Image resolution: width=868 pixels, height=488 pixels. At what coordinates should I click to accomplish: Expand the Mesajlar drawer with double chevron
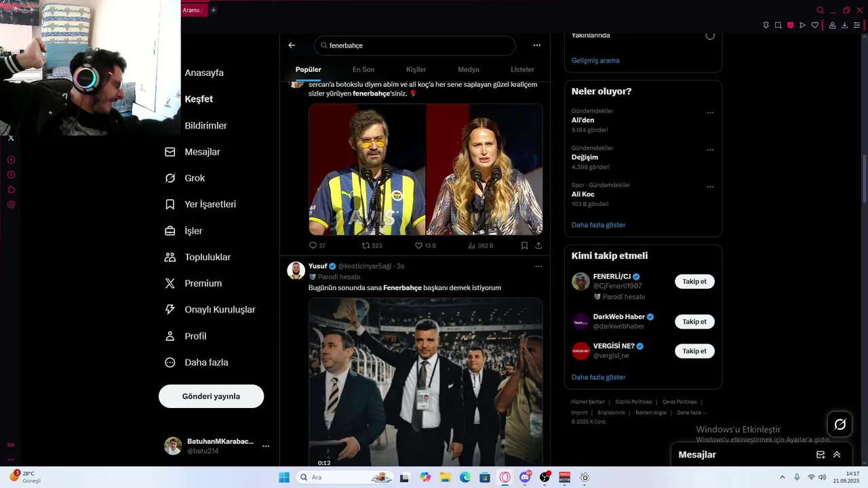coord(837,455)
